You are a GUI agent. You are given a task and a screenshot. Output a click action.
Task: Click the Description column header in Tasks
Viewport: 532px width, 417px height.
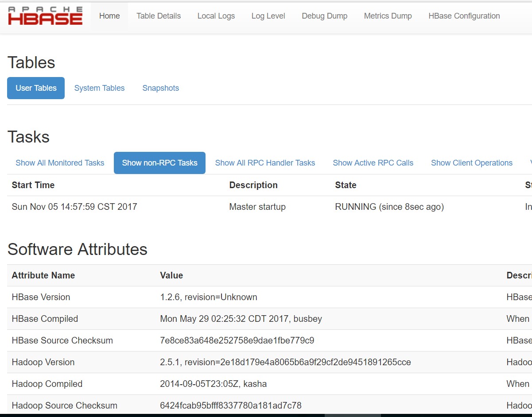253,185
